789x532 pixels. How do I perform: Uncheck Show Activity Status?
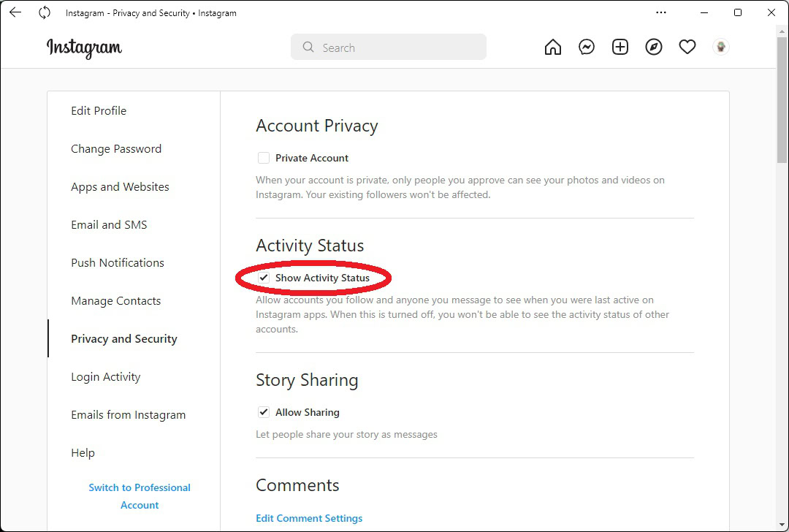(x=264, y=278)
